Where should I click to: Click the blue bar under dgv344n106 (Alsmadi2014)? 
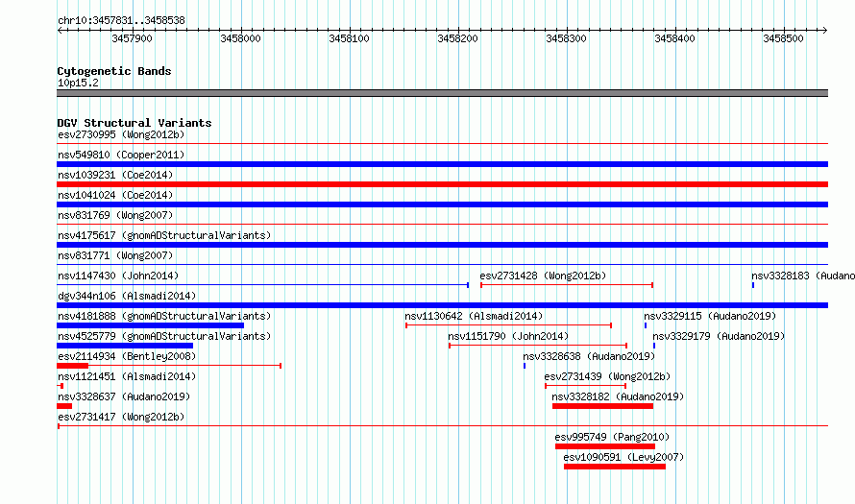pyautogui.click(x=442, y=305)
